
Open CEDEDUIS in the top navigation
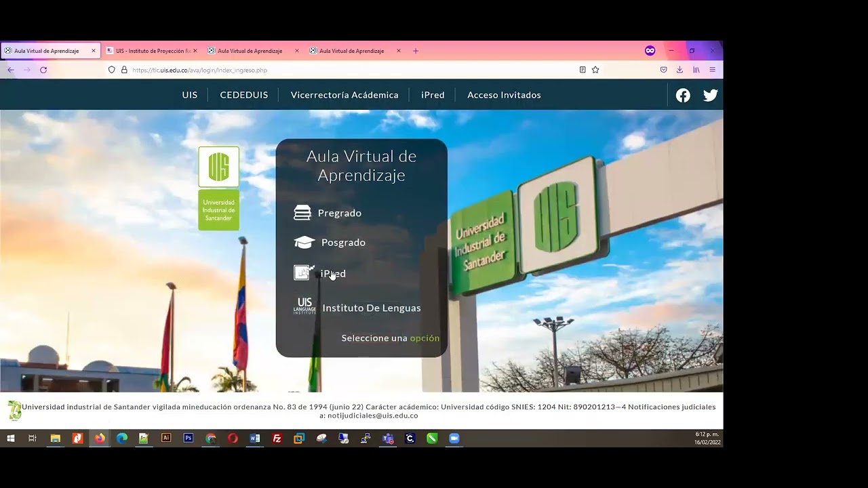[244, 95]
